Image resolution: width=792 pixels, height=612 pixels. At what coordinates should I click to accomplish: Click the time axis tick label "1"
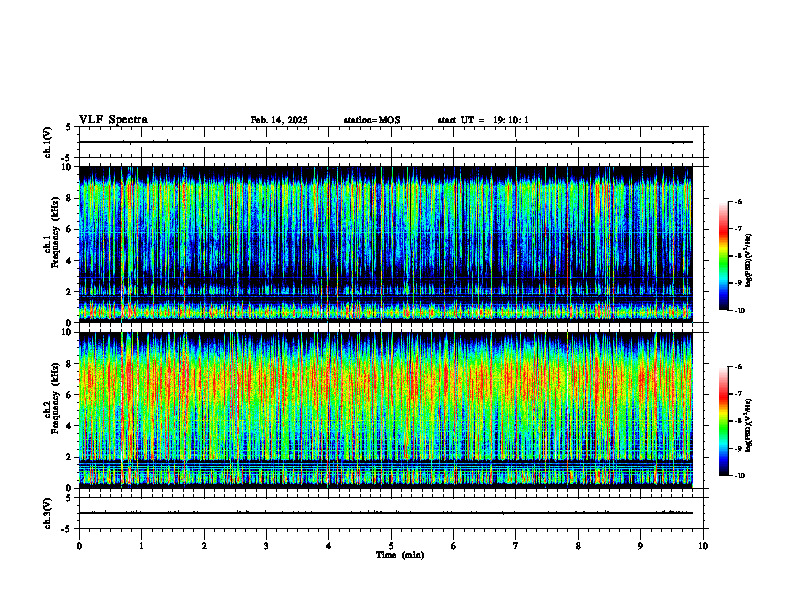click(142, 546)
